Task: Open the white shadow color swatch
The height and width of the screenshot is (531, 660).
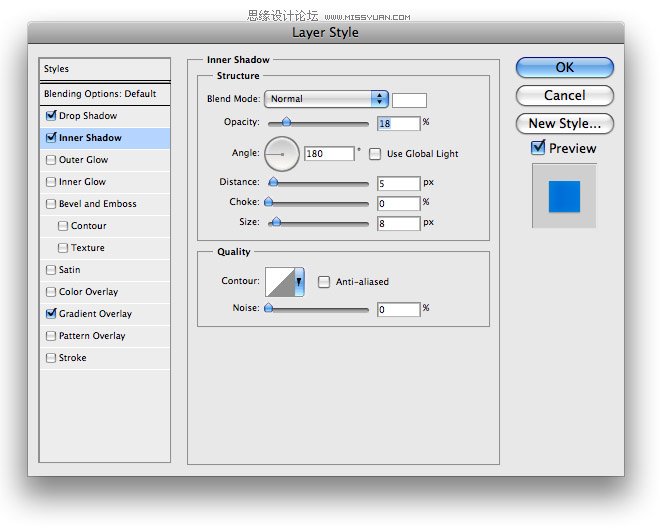Action: click(409, 101)
